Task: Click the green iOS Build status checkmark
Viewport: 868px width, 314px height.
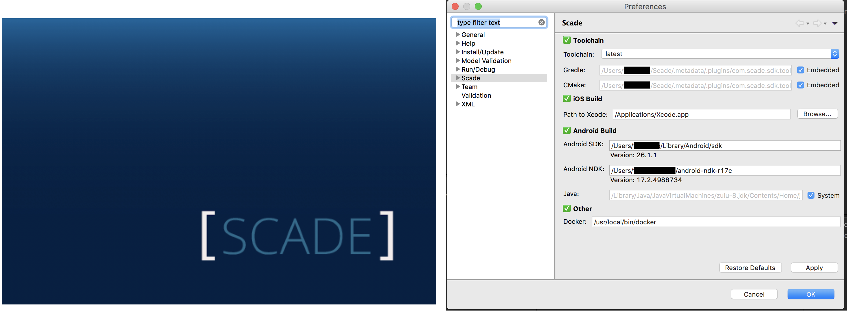Action: pos(567,99)
